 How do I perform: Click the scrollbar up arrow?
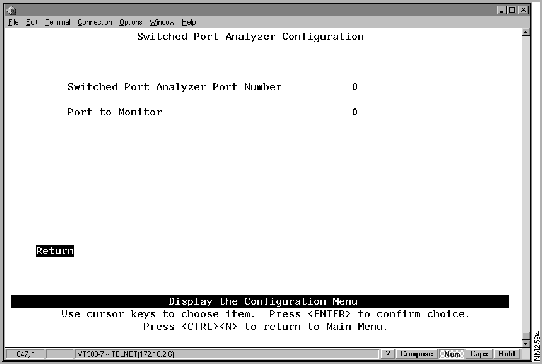point(526,32)
